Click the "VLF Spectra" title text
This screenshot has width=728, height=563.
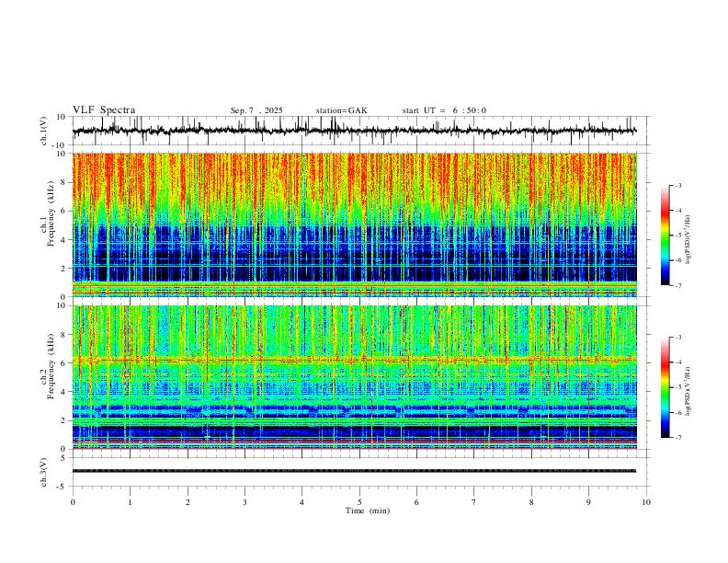[104, 110]
